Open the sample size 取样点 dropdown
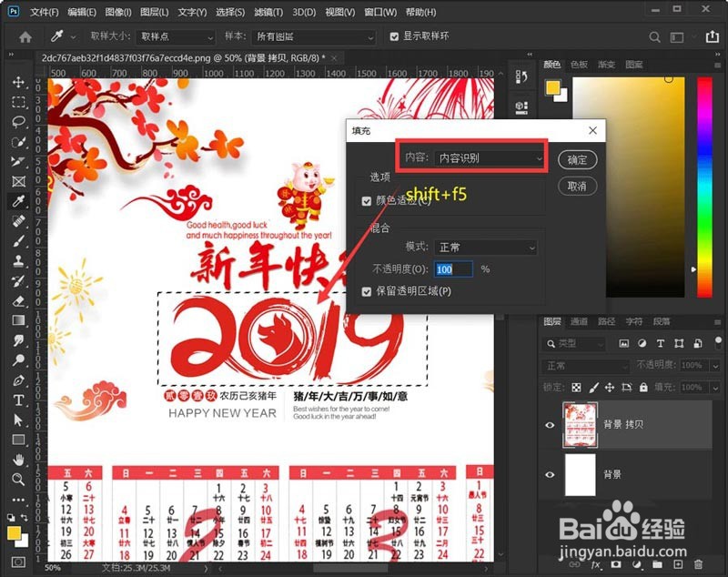This screenshot has height=577, width=728. pyautogui.click(x=176, y=36)
